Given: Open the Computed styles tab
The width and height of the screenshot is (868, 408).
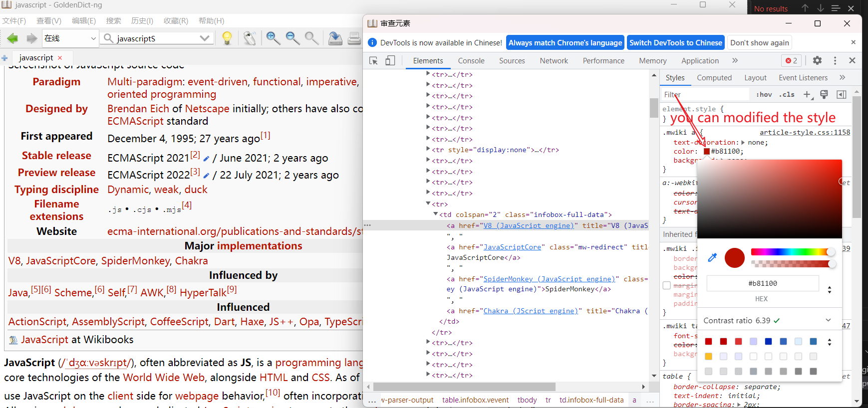Looking at the screenshot, I should pos(714,77).
